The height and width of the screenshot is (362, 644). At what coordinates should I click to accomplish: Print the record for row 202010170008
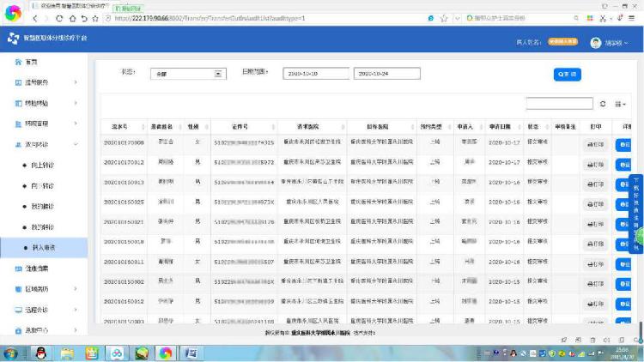point(595,145)
